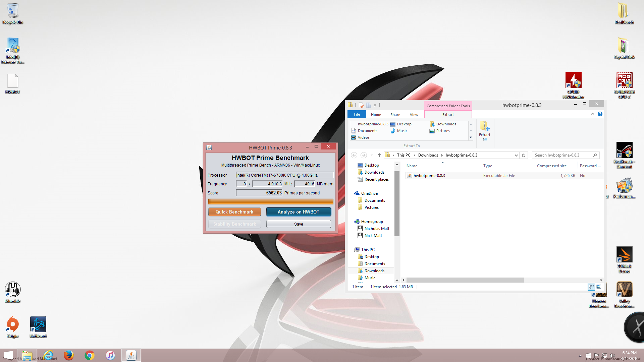Image resolution: width=644 pixels, height=362 pixels.
Task: Switch to the Share ribbon tab
Action: (x=395, y=115)
